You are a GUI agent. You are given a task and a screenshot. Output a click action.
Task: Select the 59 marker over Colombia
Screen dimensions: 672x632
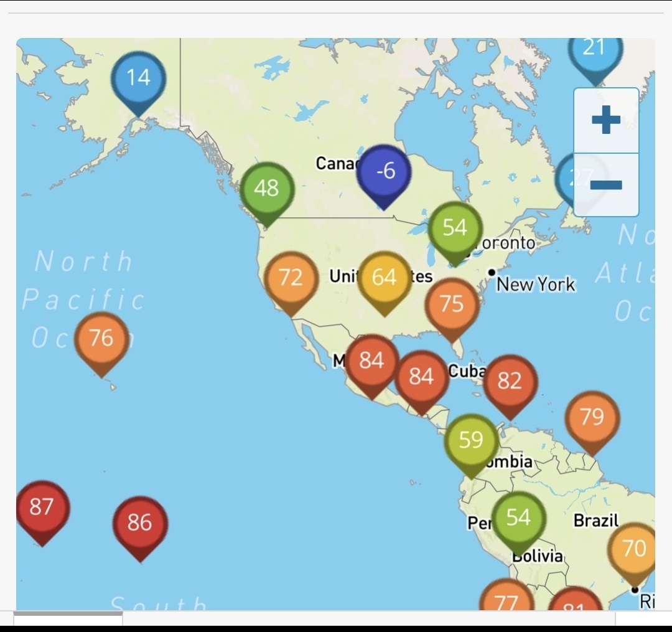pyautogui.click(x=471, y=441)
